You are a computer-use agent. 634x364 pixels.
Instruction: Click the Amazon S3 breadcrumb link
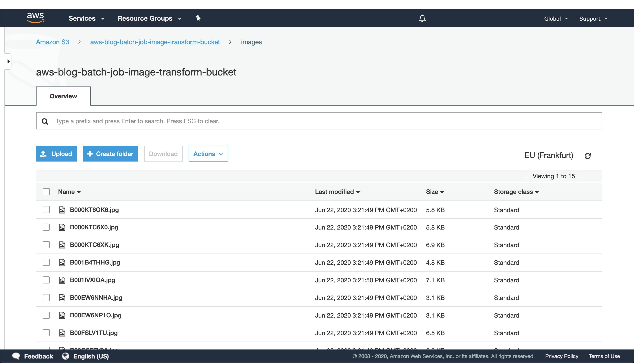(x=53, y=42)
